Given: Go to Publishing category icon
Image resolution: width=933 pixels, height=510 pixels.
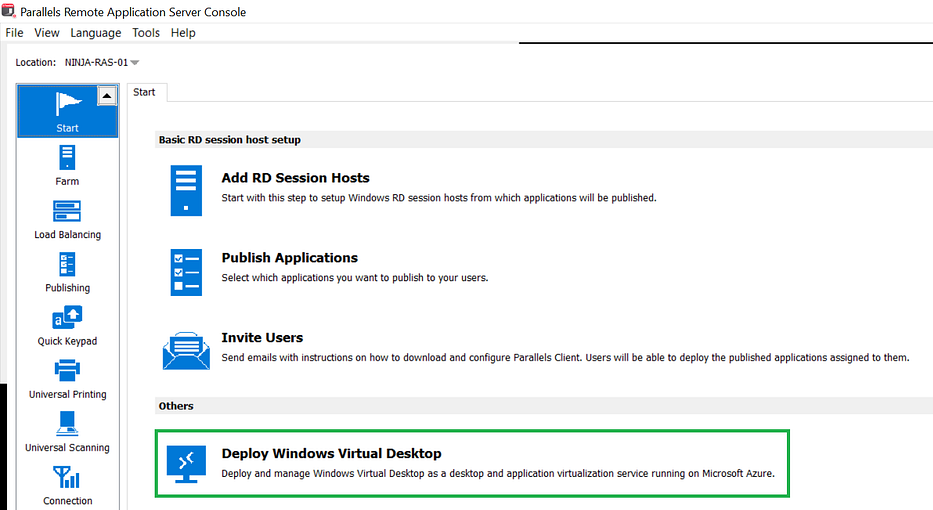Looking at the screenshot, I should click(67, 265).
